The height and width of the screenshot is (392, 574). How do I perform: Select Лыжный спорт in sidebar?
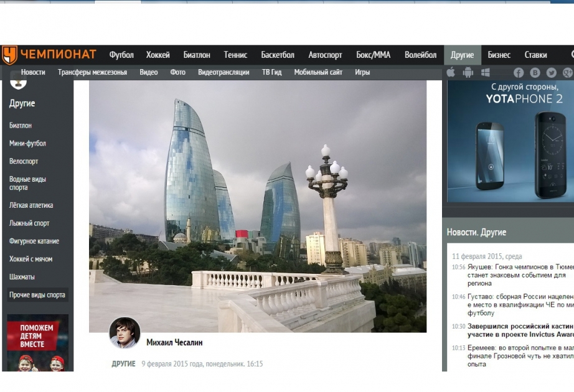tap(29, 223)
